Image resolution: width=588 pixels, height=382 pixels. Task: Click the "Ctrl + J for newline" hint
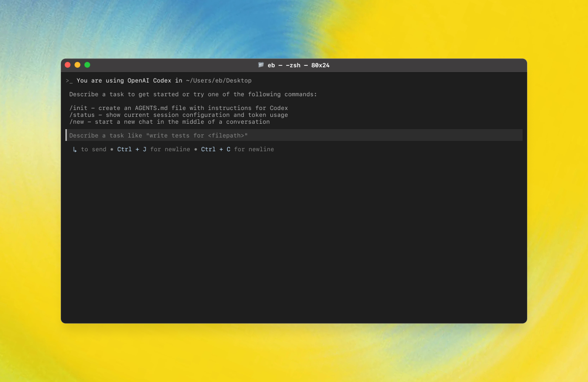click(x=154, y=149)
